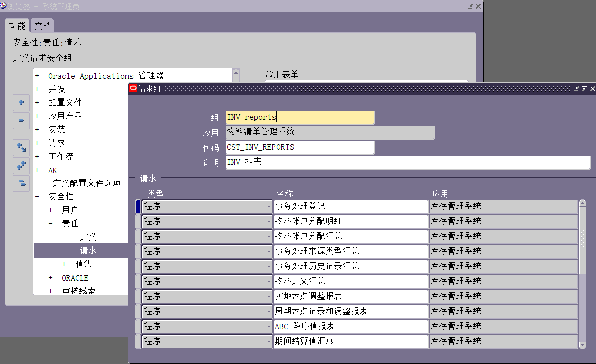Collapse the 安全性 tree node
This screenshot has height=364, width=596.
37,196
